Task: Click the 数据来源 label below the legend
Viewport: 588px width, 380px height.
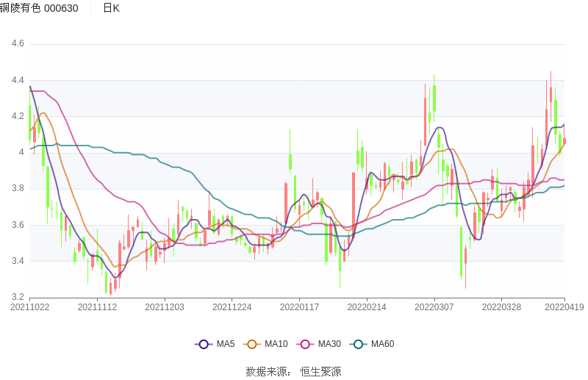Action: [268, 372]
